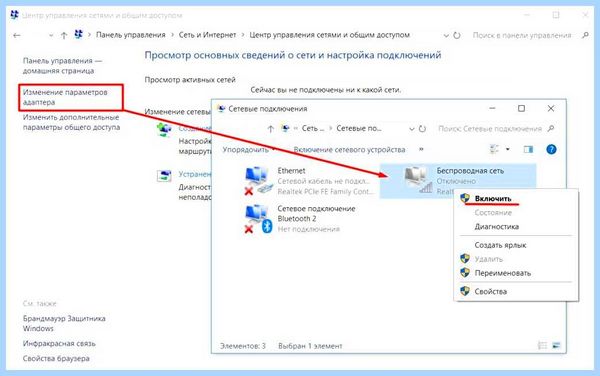Show more toolbar commands chevron
This screenshot has height=376, width=600.
click(x=421, y=149)
